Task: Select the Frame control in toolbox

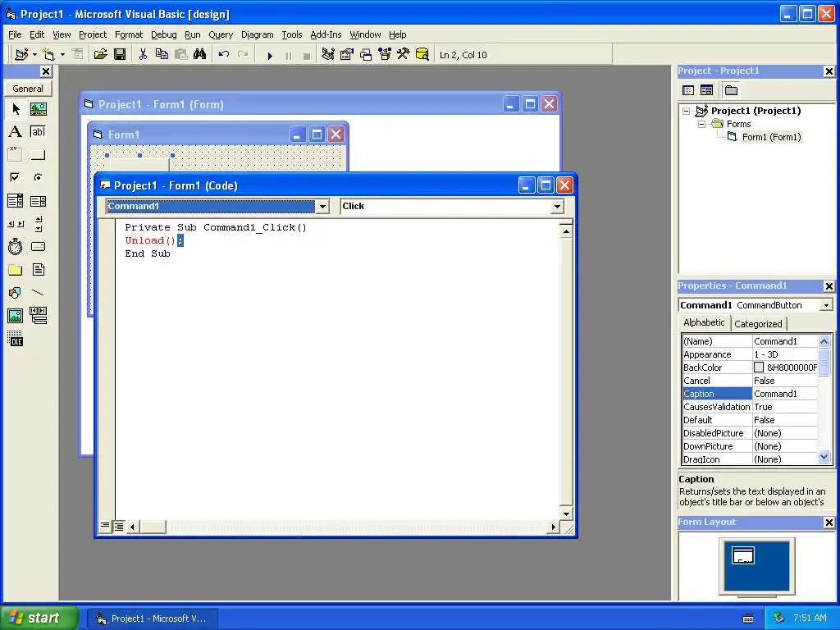Action: [16, 154]
